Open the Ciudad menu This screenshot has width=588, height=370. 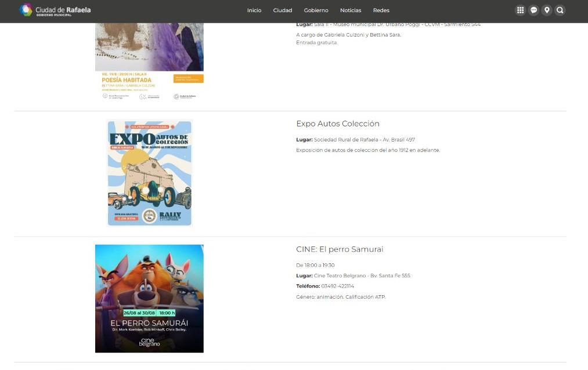282,10
